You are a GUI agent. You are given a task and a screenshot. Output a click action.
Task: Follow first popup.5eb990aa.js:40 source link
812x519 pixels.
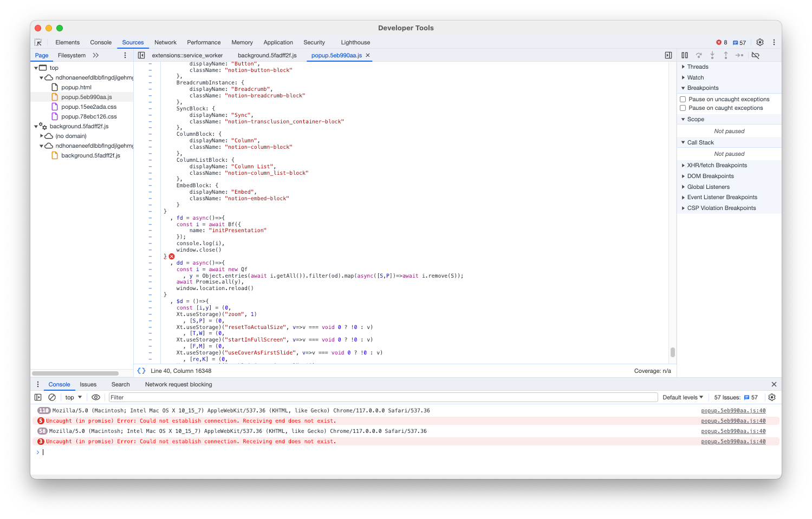coord(733,410)
